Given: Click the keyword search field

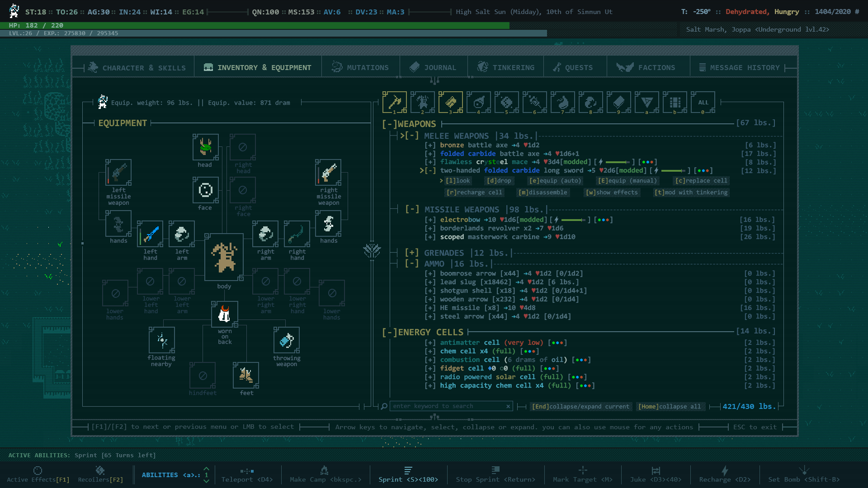Looking at the screenshot, I should [448, 406].
